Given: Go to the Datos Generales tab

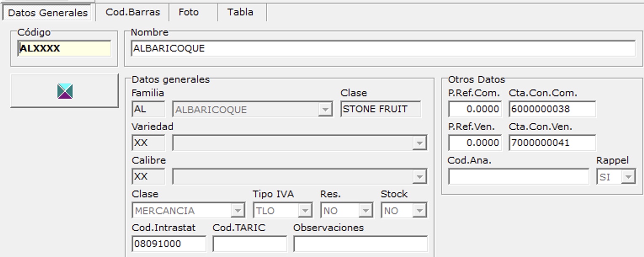Looking at the screenshot, I should (x=48, y=13).
